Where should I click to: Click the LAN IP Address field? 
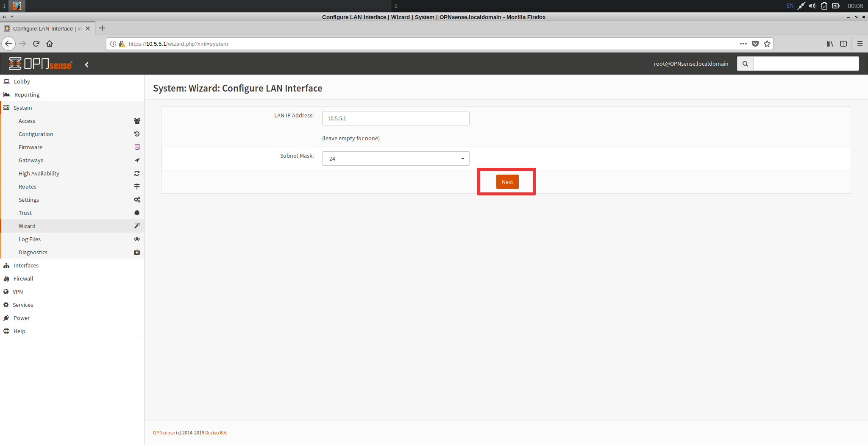click(395, 118)
